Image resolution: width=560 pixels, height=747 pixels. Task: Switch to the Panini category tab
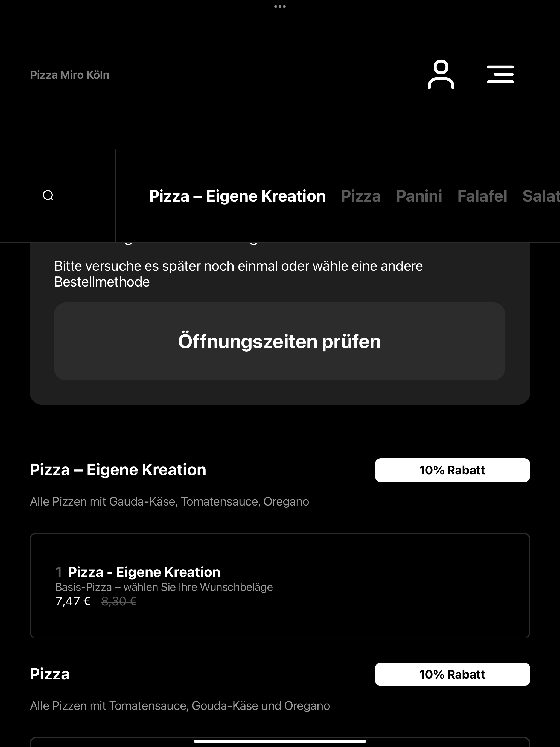click(419, 196)
